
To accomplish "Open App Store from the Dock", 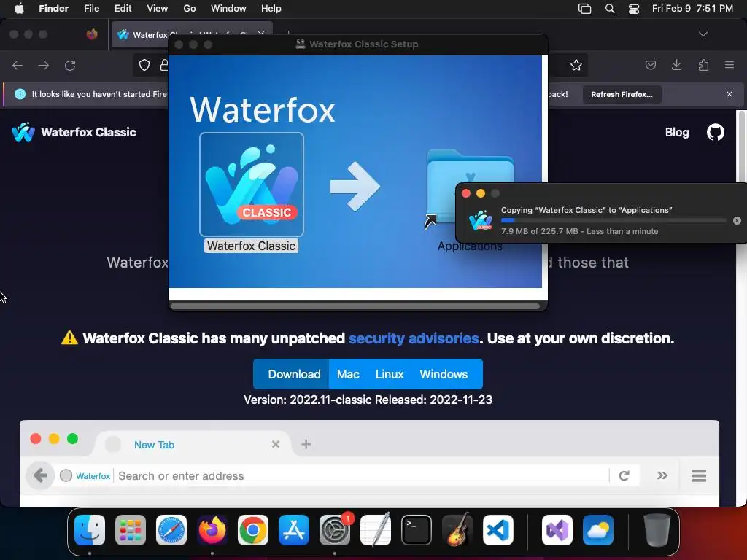I will [x=294, y=530].
